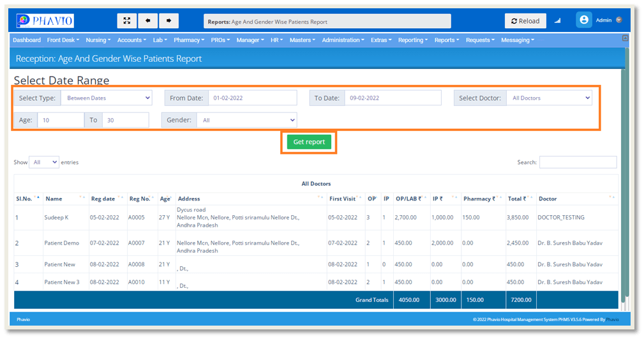Click the Get report button

click(309, 142)
